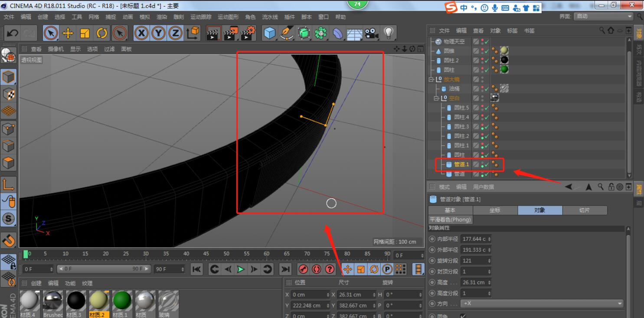Screen dimensions: 644x318
Task: Toggle the green checkmark for 圆锥
Action: pyautogui.click(x=487, y=51)
